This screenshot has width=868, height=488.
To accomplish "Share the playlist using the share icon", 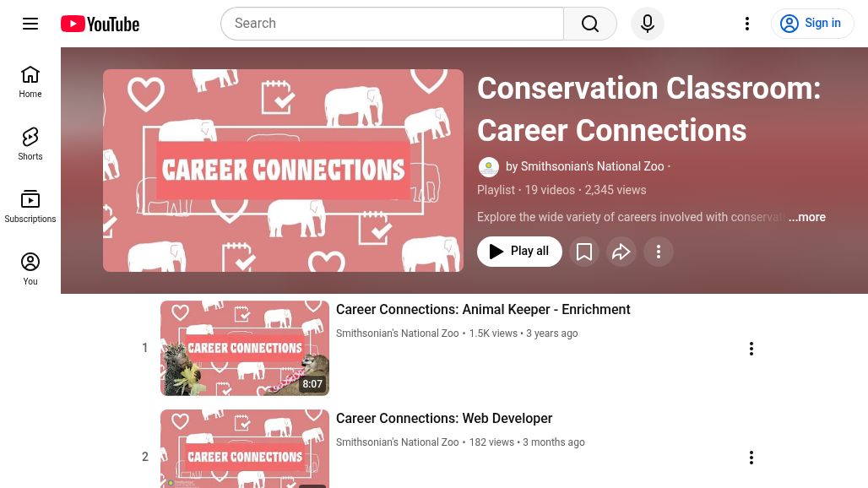I will coord(621,251).
